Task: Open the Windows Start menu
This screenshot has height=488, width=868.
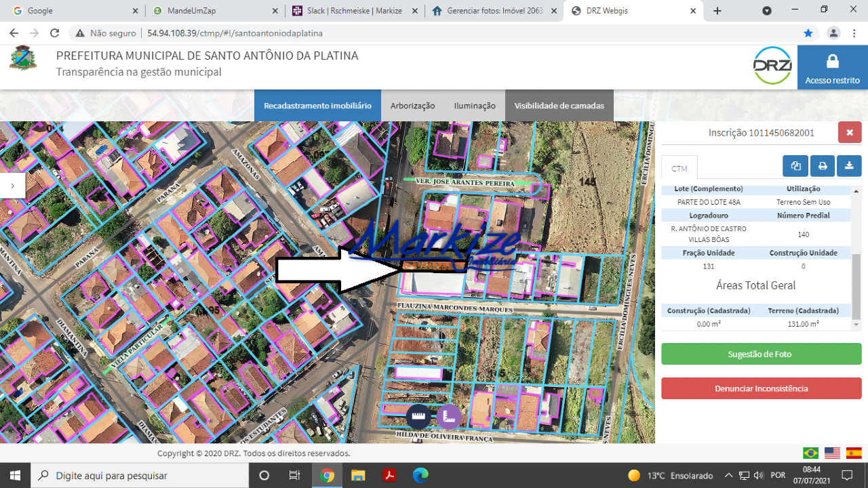Action: coord(15,475)
